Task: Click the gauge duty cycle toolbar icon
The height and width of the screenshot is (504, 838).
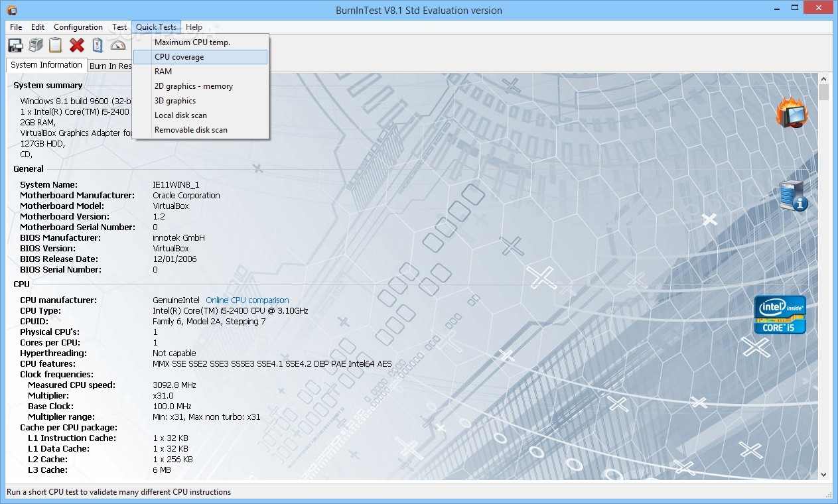Action: (118, 45)
